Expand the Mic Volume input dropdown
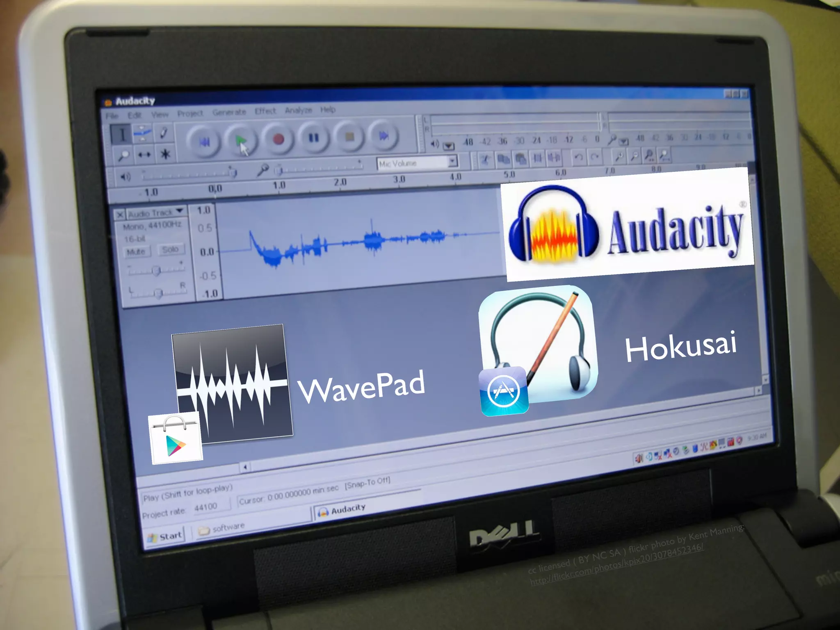Image resolution: width=840 pixels, height=630 pixels. coord(452,161)
